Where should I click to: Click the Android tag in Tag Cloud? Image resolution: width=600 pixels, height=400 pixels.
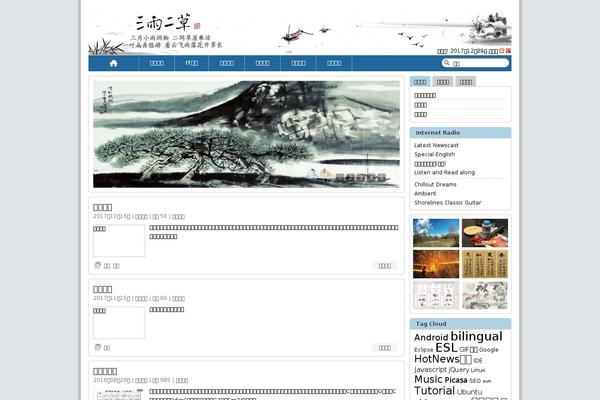coord(431,337)
